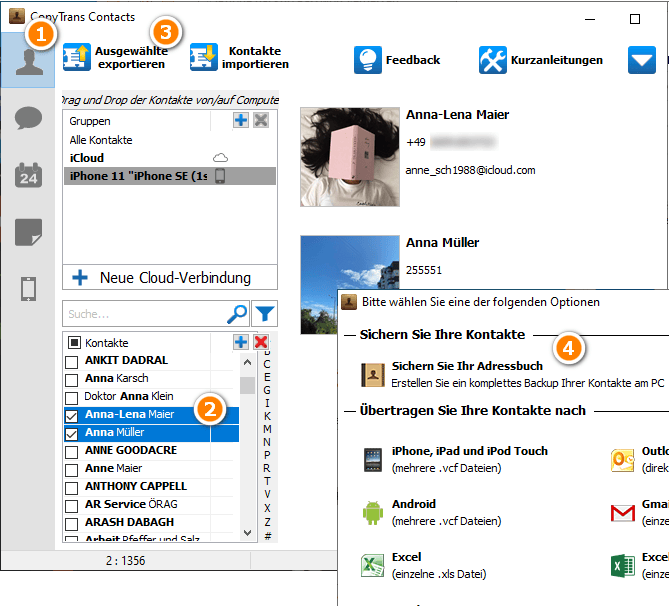Open the Notes section in sidebar

click(x=28, y=232)
